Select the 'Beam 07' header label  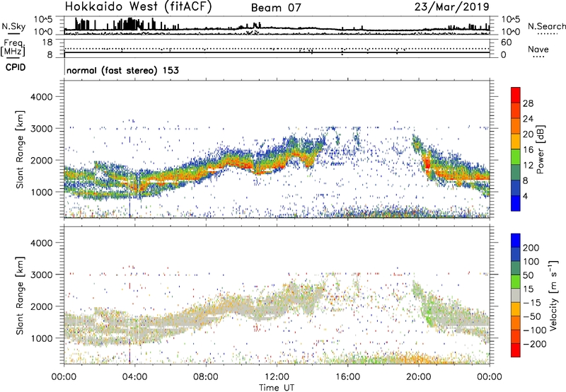[276, 8]
